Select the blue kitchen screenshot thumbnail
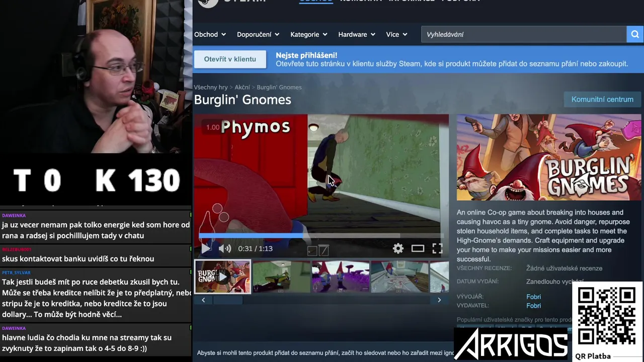644x362 pixels. [x=399, y=276]
